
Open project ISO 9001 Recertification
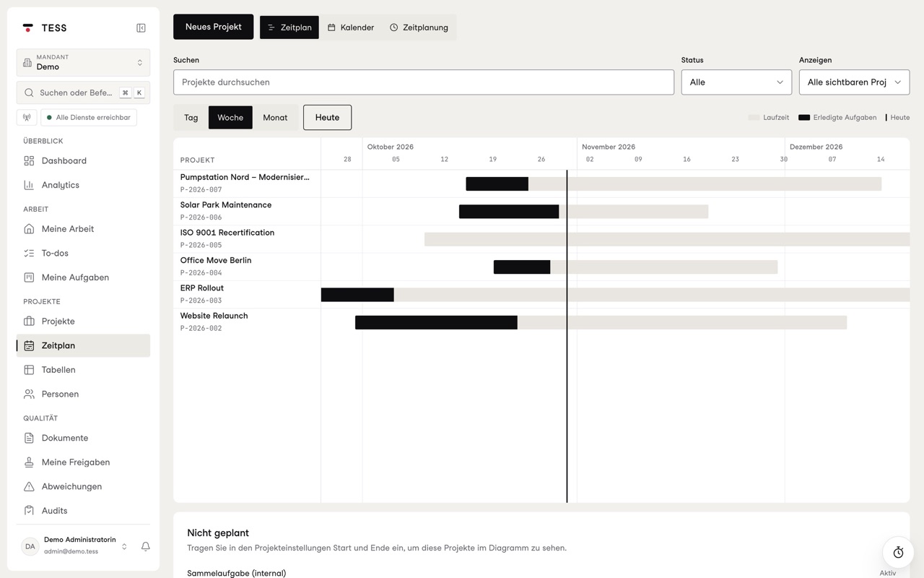coord(227,233)
